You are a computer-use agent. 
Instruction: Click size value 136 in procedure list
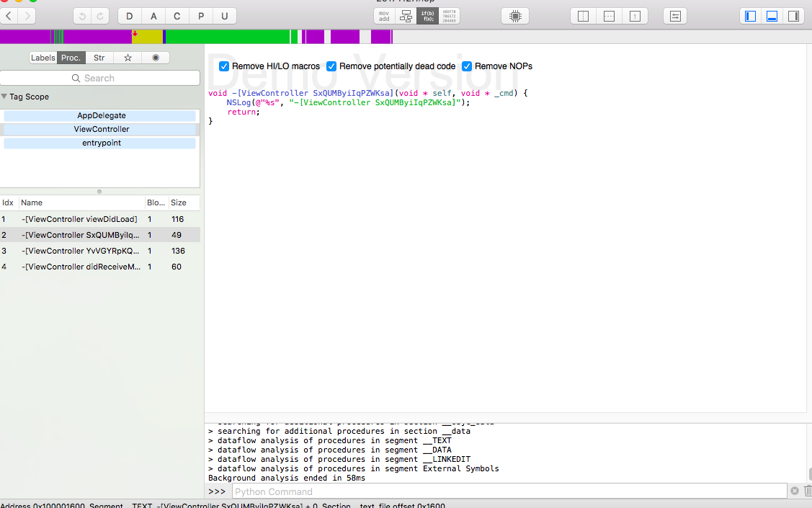[178, 251]
